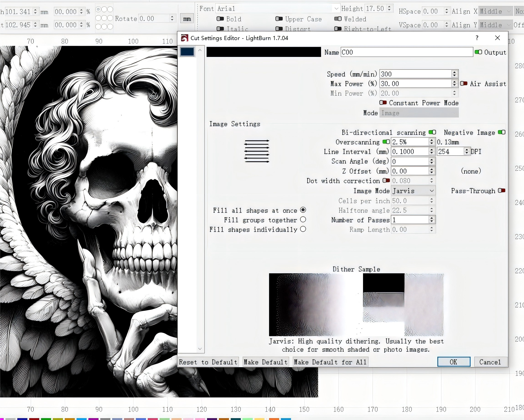This screenshot has height=420, width=524.
Task: Click the Overscanning percentage spinner arrows
Action: click(432, 142)
